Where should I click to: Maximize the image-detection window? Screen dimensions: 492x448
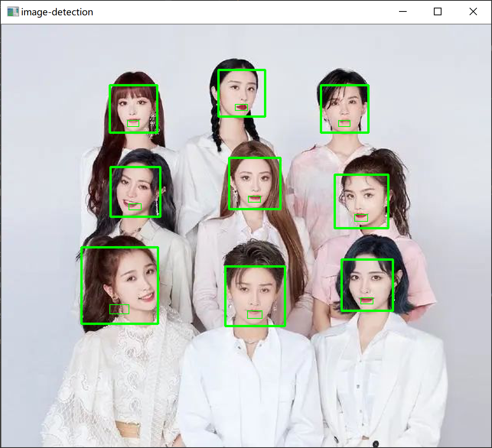pyautogui.click(x=438, y=12)
